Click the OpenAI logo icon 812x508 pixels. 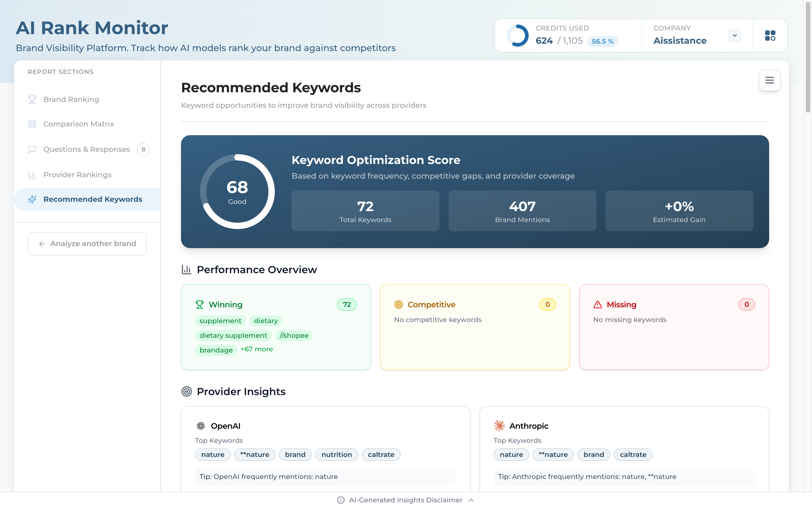pos(200,426)
